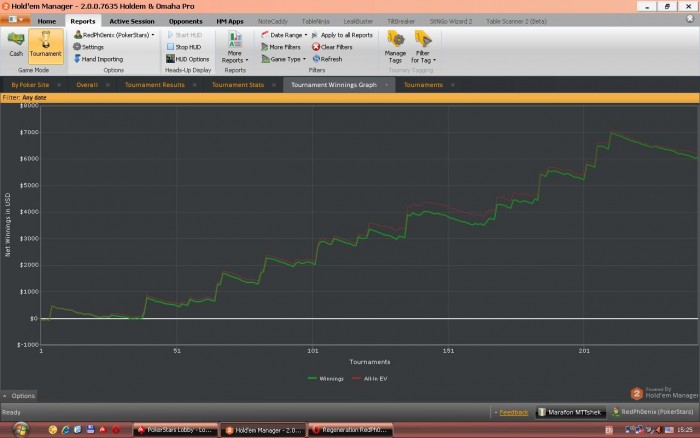Click the 15:25 system clock

point(685,430)
